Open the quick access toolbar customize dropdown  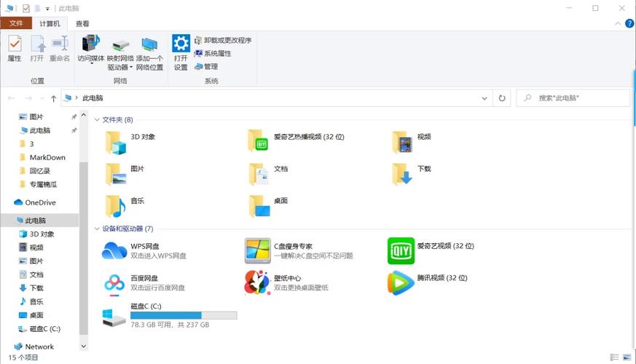pyautogui.click(x=47, y=9)
